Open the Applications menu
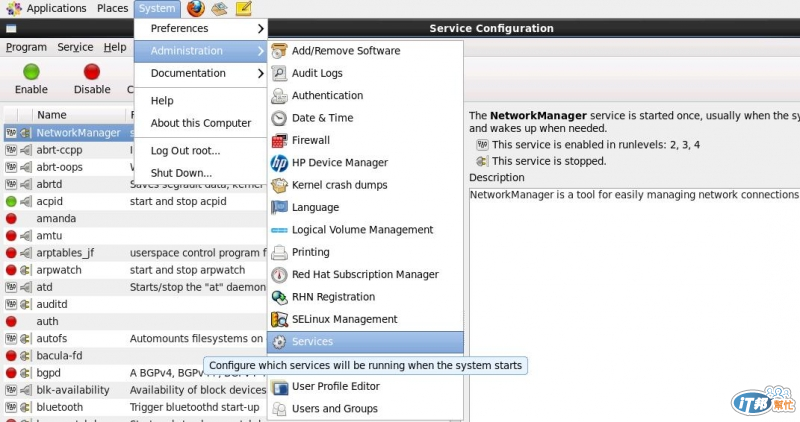Viewport: 800px width, 422px height. point(56,9)
